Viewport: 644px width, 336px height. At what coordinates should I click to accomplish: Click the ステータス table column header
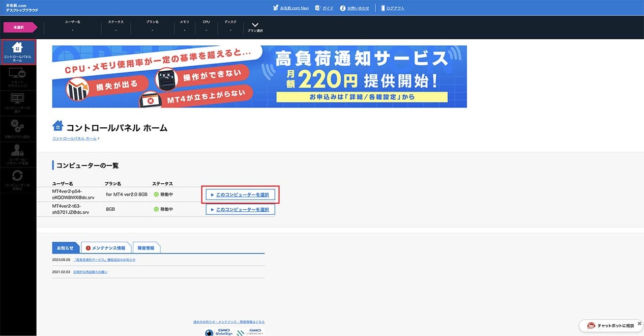pyautogui.click(x=162, y=183)
